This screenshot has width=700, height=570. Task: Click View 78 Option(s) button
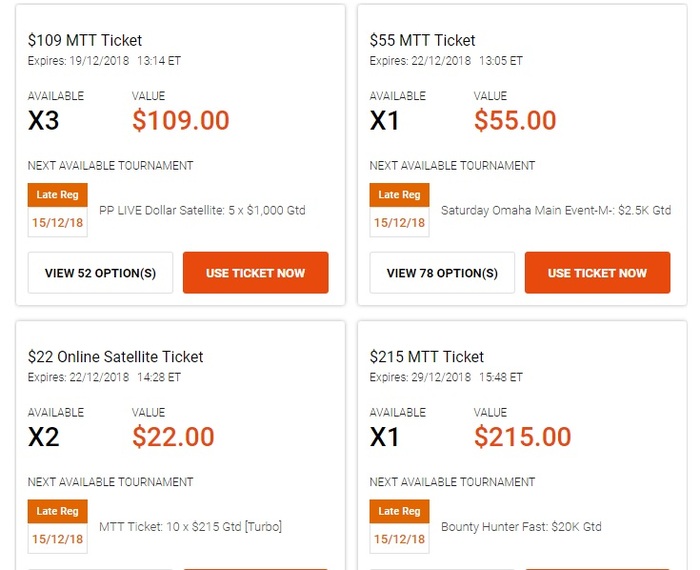[442, 273]
